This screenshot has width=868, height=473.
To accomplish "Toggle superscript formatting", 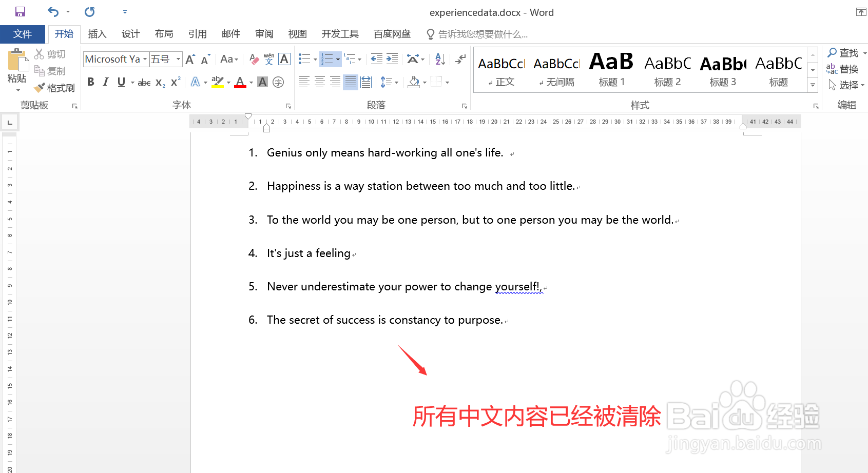I will tap(176, 82).
